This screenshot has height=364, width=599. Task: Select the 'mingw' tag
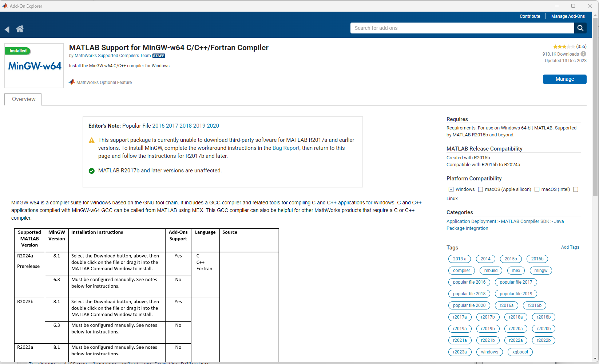(x=541, y=271)
